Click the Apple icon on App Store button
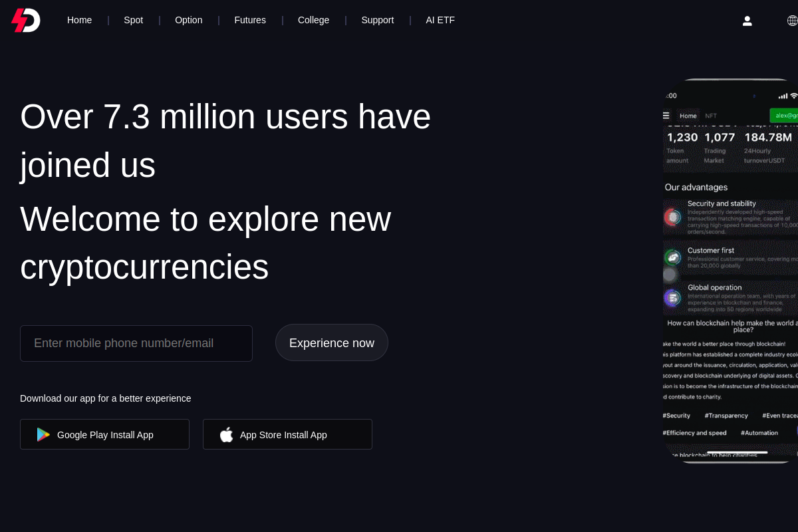 pos(226,434)
